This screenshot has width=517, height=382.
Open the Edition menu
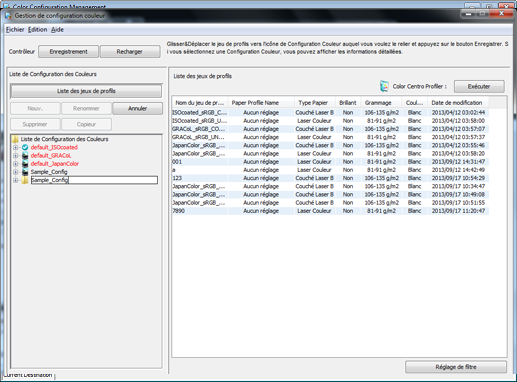(x=37, y=30)
